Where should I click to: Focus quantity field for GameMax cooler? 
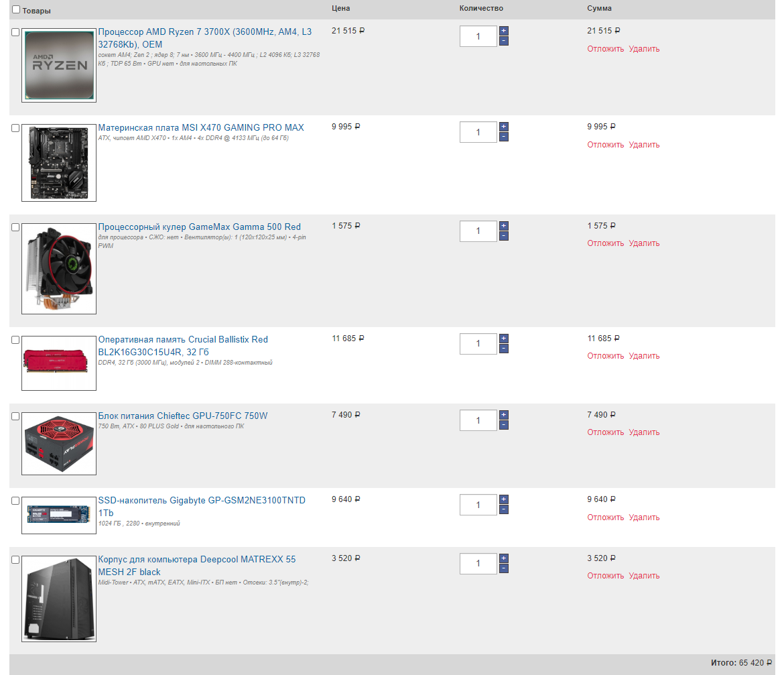[x=478, y=231]
